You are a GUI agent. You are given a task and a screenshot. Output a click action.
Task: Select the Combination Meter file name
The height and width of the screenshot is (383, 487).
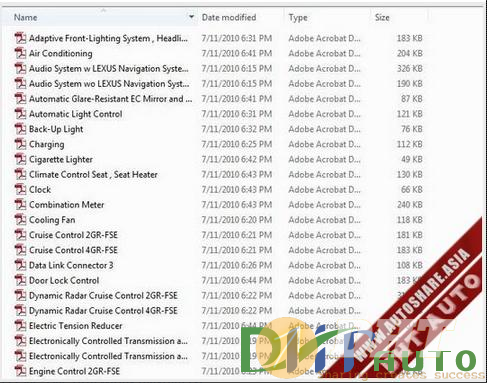coord(67,205)
